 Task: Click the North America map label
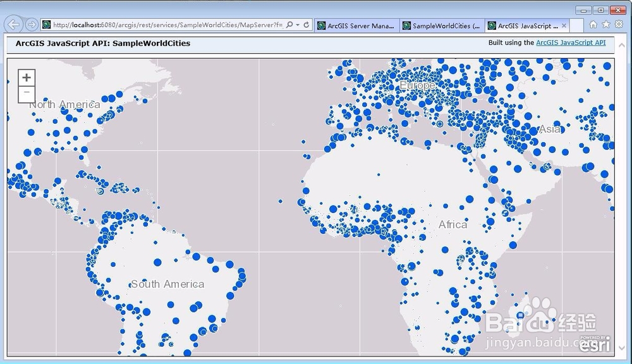[64, 104]
